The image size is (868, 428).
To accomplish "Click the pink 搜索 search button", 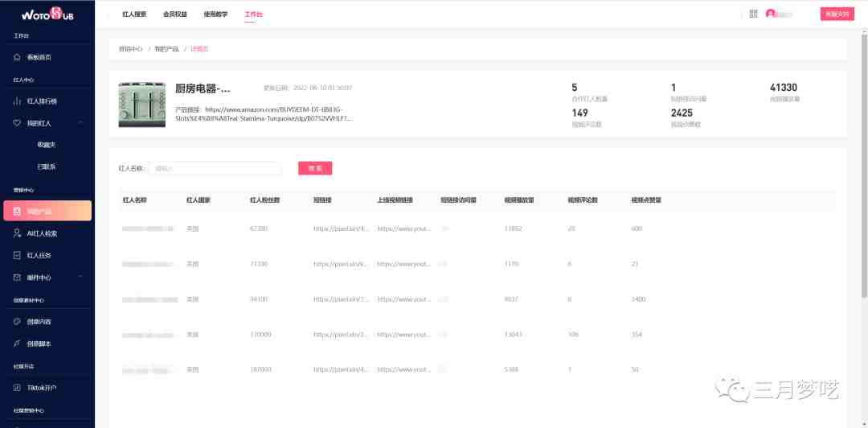I will 315,168.
